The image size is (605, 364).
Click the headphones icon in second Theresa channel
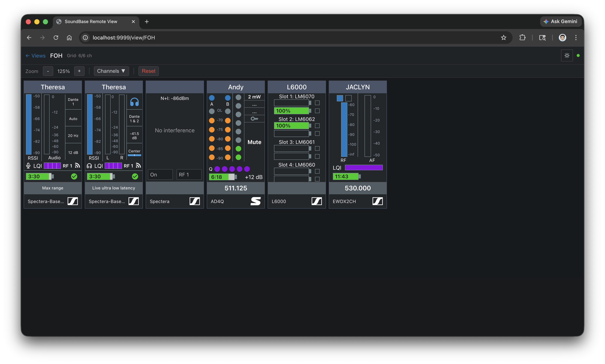click(x=134, y=102)
